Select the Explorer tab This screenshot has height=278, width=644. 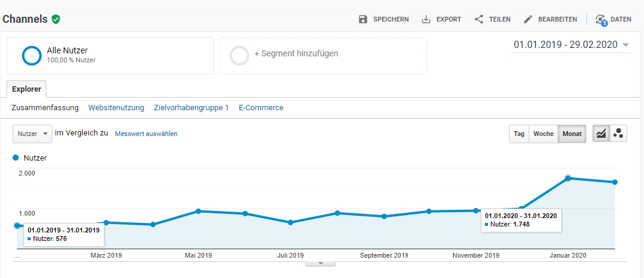click(x=26, y=89)
